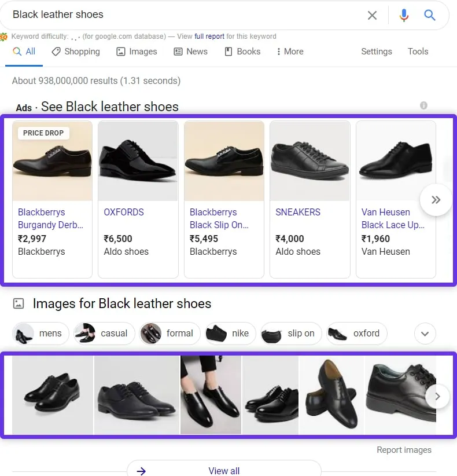The width and height of the screenshot is (457, 476).
Task: Open Settings menu
Action: tap(377, 52)
